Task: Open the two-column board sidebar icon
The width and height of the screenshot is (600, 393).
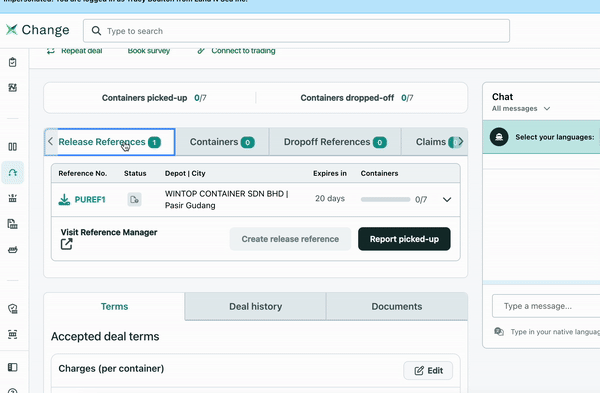Action: 13,147
